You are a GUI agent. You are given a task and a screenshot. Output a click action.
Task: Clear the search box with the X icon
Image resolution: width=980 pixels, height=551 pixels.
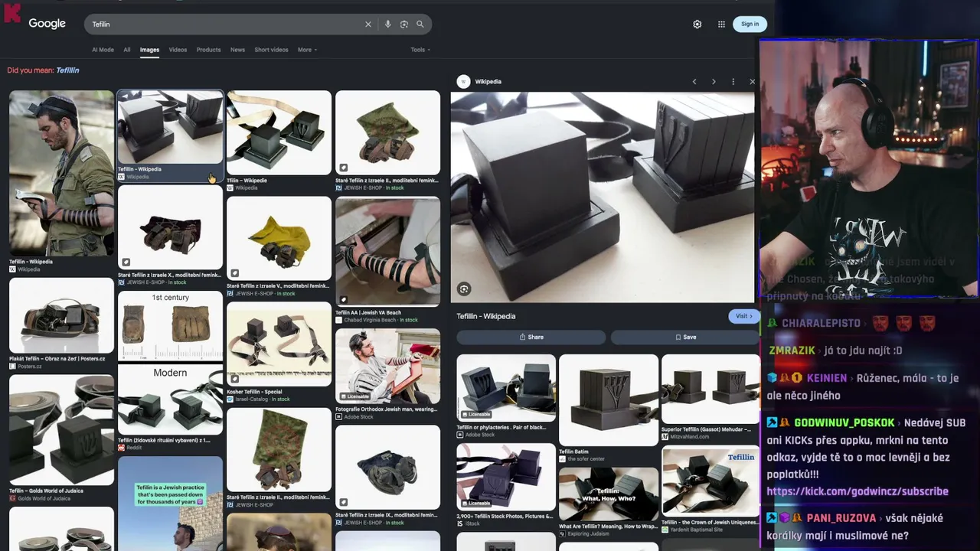pos(368,24)
